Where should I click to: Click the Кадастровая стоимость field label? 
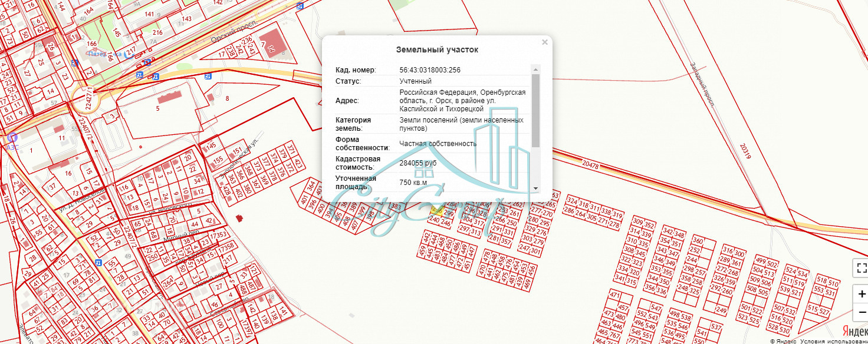pos(359,163)
